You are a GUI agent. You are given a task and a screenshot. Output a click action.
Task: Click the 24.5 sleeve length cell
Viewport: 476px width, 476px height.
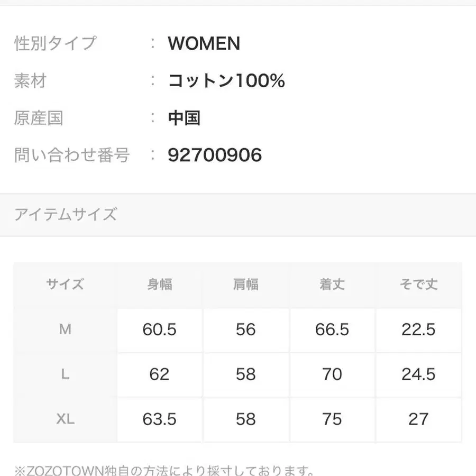pos(418,374)
